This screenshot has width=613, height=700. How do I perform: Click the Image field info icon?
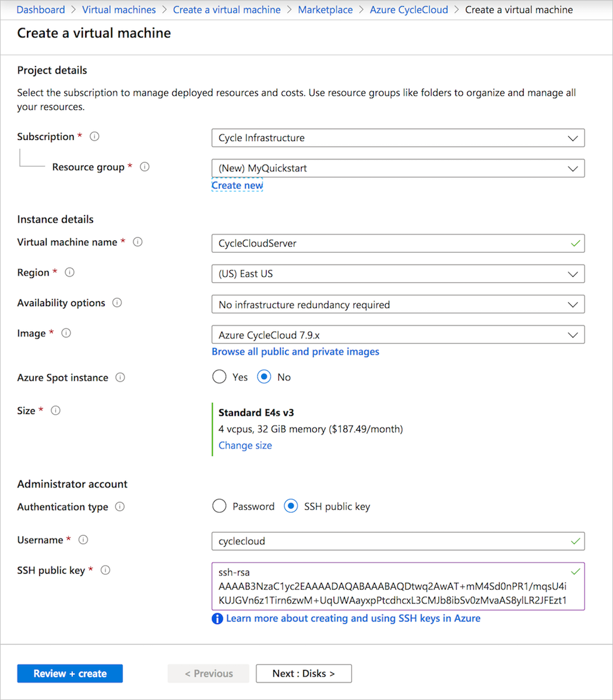coord(66,333)
